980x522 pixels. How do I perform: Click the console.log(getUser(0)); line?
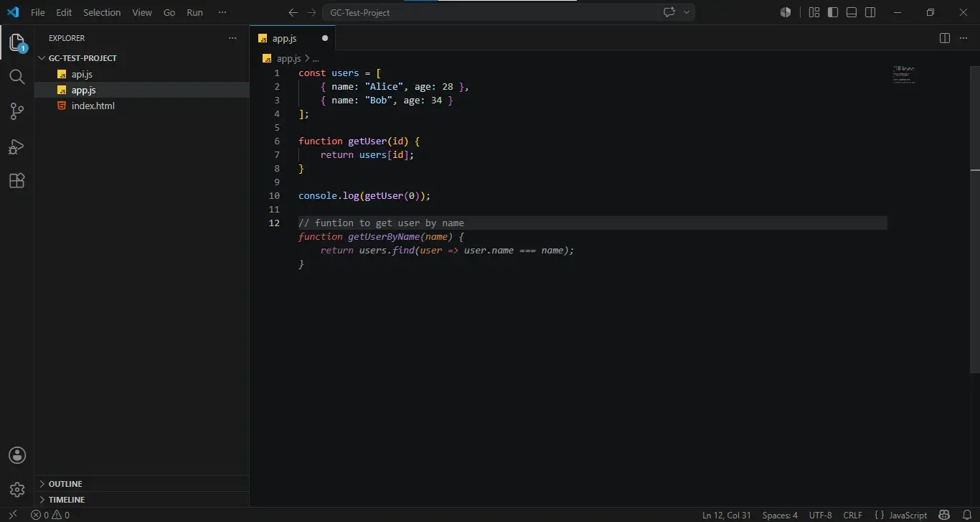(x=364, y=195)
